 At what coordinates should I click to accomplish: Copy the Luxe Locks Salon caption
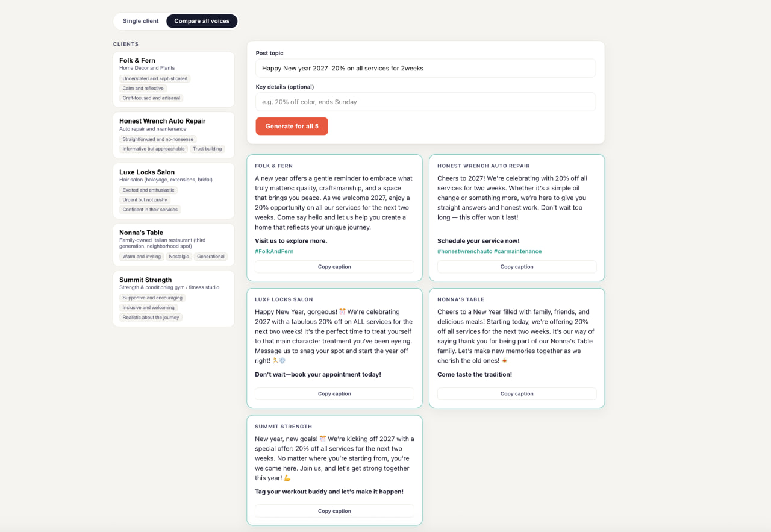coord(334,393)
